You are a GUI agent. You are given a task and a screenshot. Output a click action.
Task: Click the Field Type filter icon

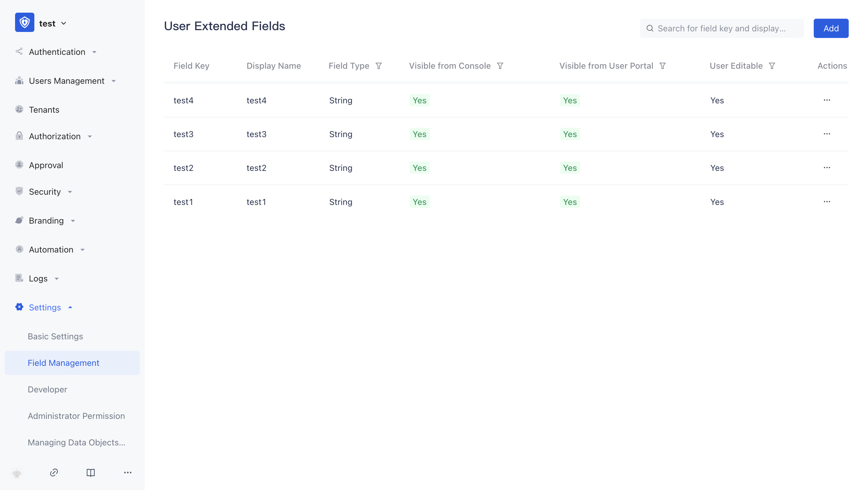379,66
